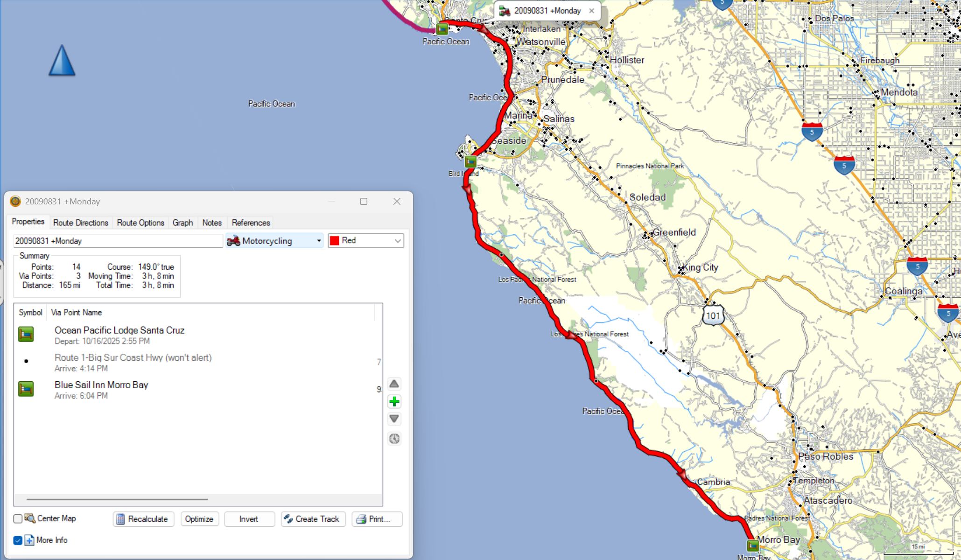Click the Create Track button

point(313,519)
